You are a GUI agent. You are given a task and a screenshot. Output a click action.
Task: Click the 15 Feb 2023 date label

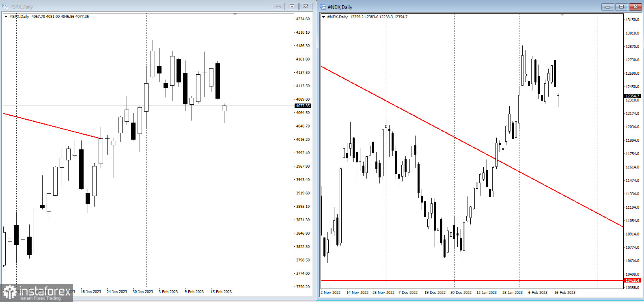point(221,292)
